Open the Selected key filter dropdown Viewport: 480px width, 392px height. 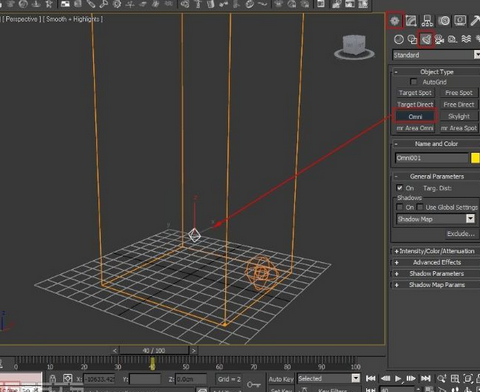pos(329,378)
